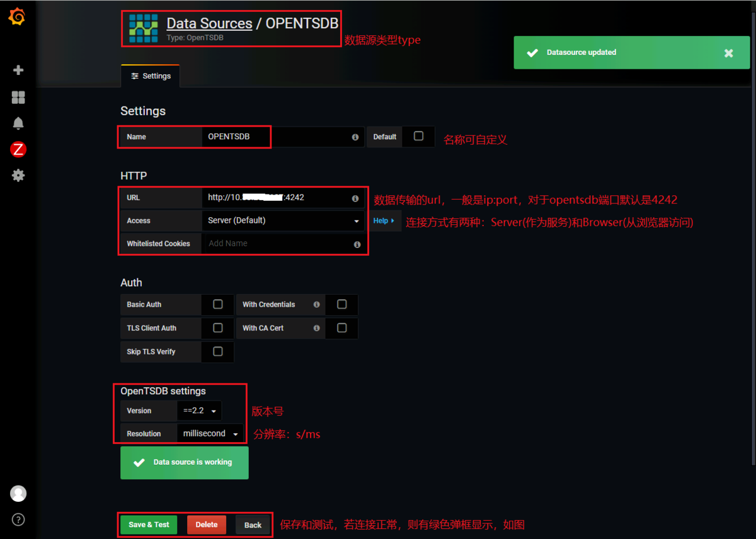Viewport: 756px width, 539px height.
Task: Select the Dashboards icon in the sidebar
Action: (18, 97)
